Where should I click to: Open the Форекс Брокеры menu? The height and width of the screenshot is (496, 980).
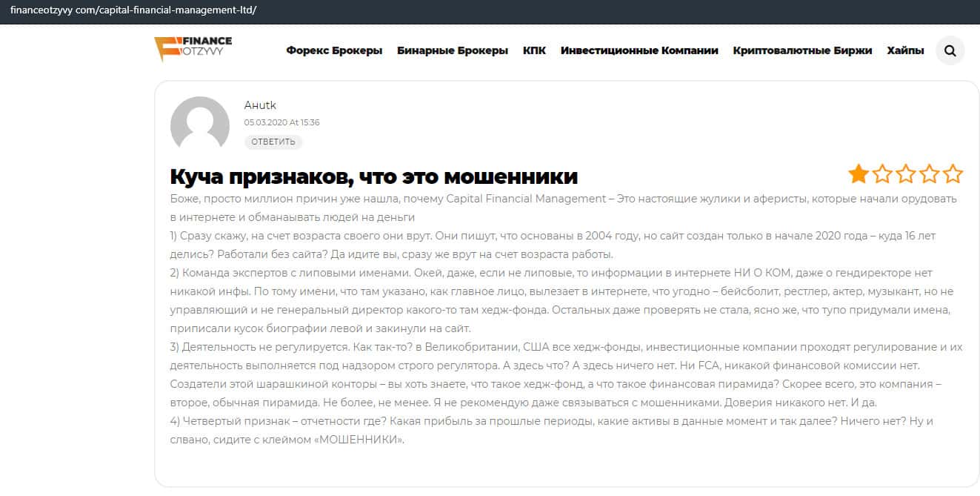[x=334, y=50]
